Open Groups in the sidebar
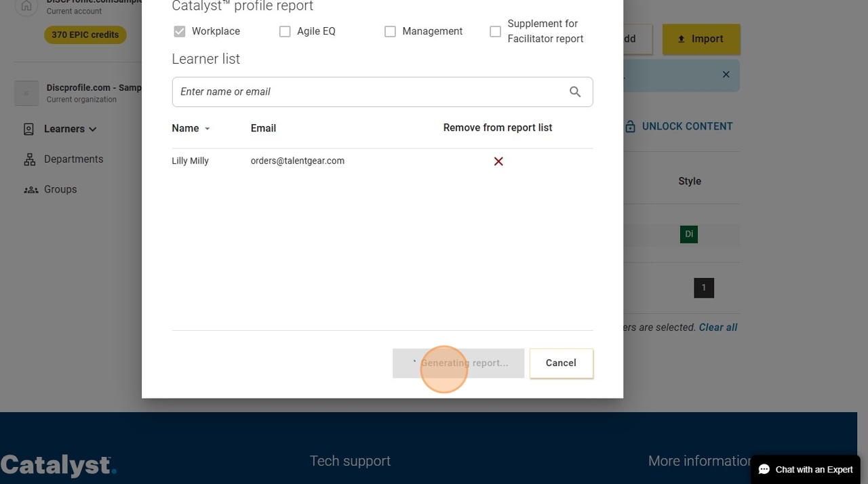Image resolution: width=868 pixels, height=484 pixels. pos(60,190)
